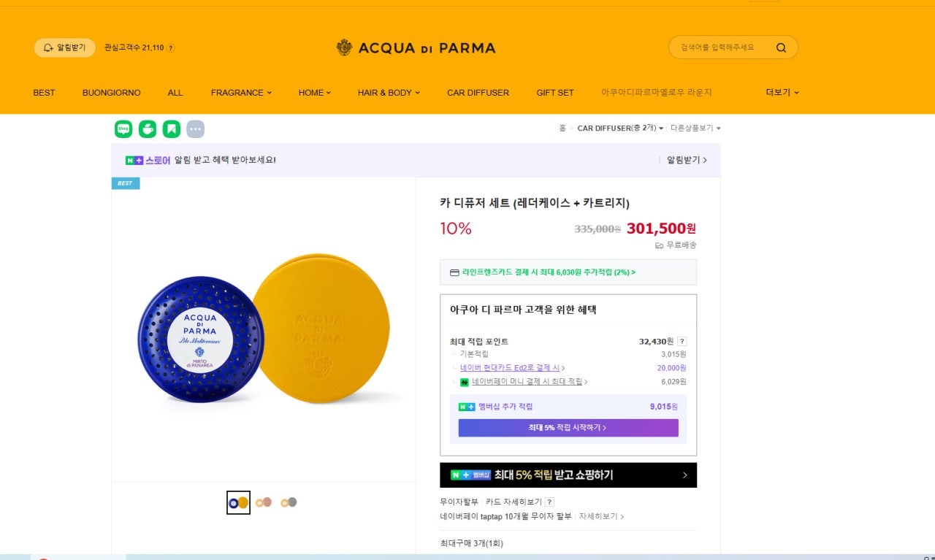935x560 pixels.
Task: Select the blue and yellow product thumbnail
Action: pos(237,502)
